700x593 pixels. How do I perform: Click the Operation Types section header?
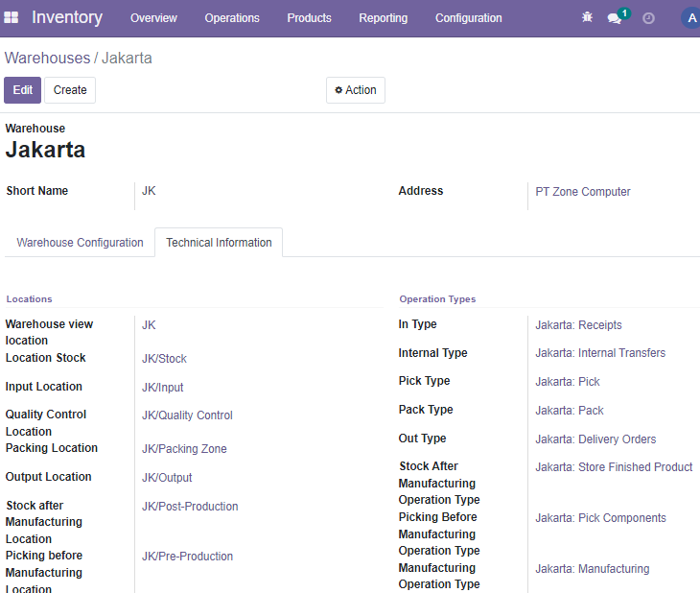click(x=437, y=299)
